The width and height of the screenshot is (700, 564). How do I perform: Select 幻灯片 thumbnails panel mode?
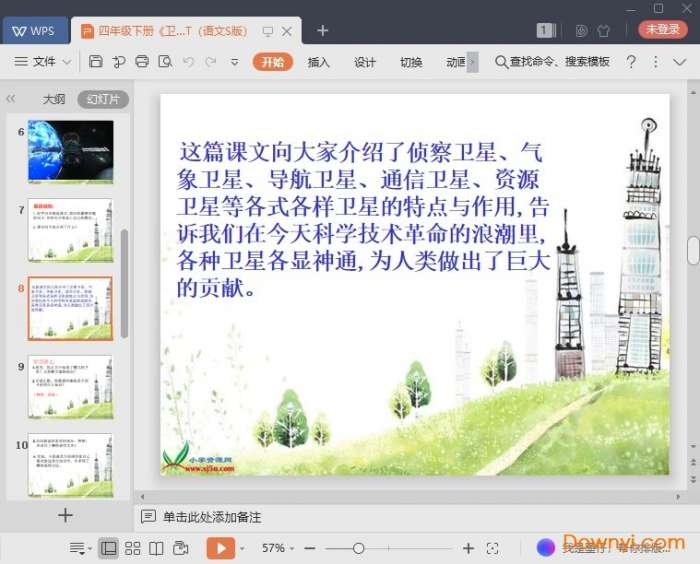tap(102, 99)
